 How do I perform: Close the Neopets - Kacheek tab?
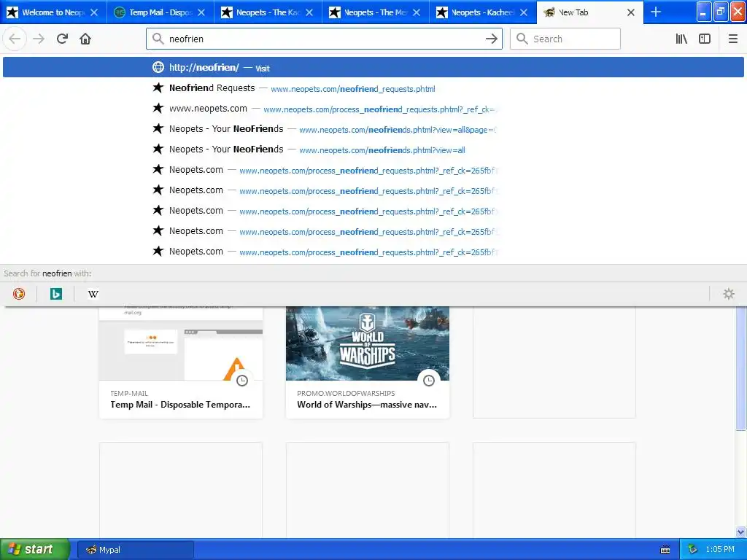(524, 12)
